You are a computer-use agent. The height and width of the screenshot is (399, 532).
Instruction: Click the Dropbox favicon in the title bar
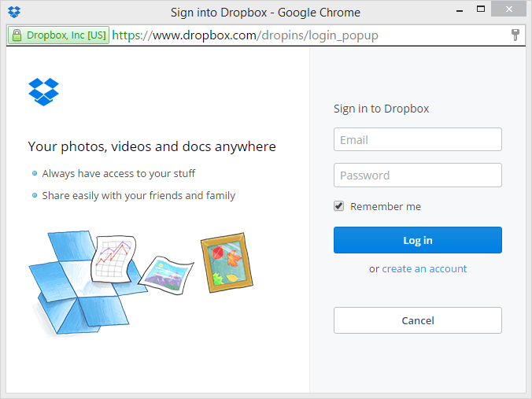point(14,12)
